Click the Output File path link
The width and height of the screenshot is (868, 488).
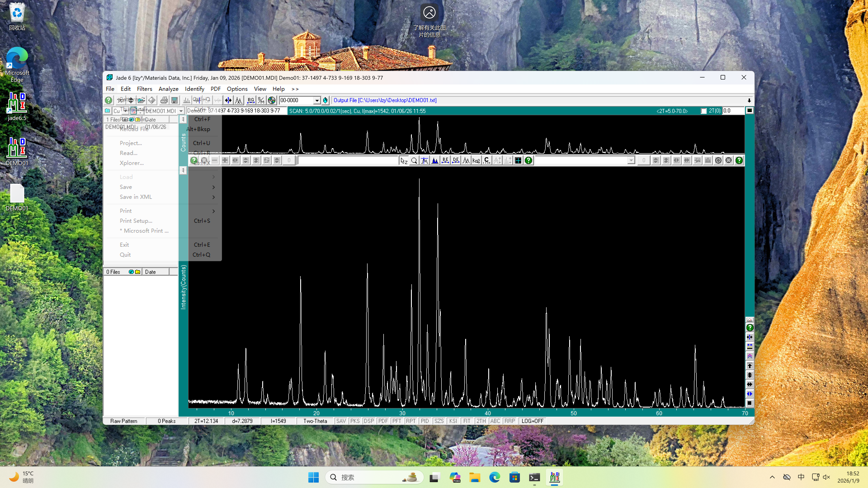385,100
